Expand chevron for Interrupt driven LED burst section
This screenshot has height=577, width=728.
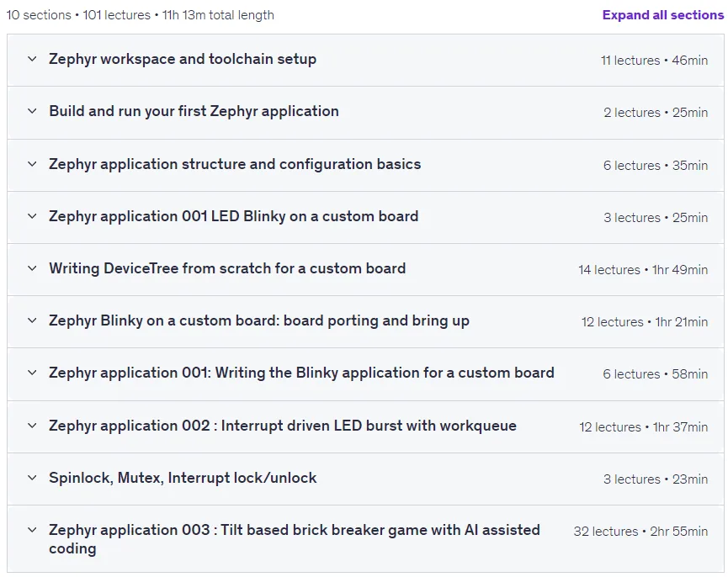coord(32,426)
